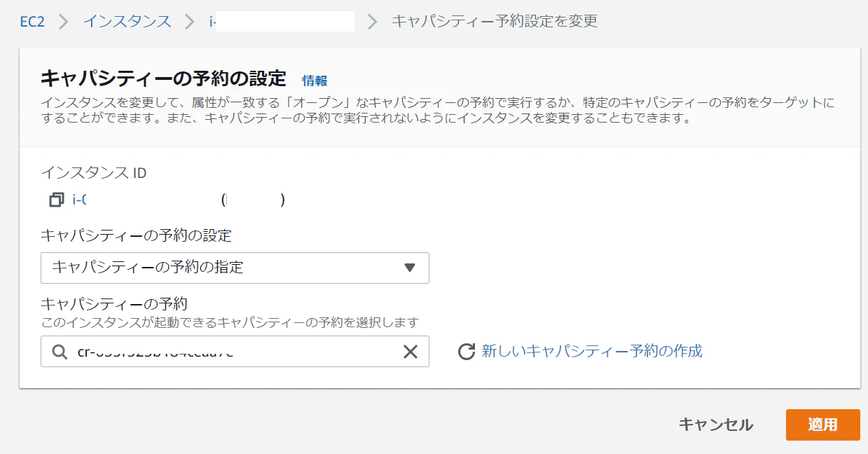Viewport: 868px width, 454px height.
Task: Click the search magnifier icon in reservation field
Action: pyautogui.click(x=60, y=352)
